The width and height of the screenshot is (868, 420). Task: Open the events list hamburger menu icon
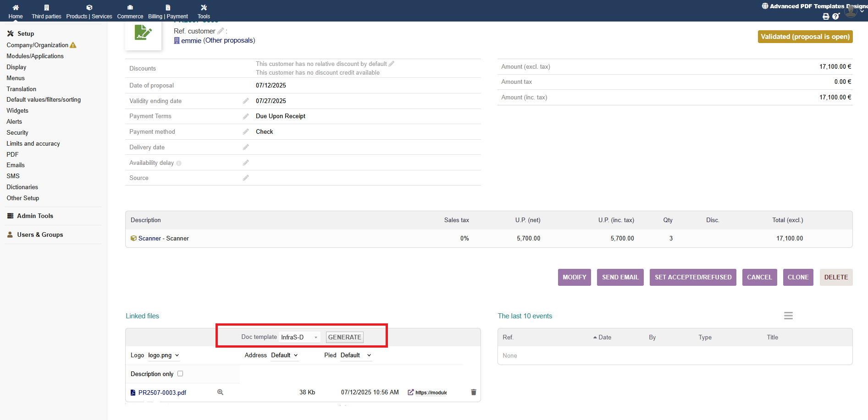tap(788, 316)
